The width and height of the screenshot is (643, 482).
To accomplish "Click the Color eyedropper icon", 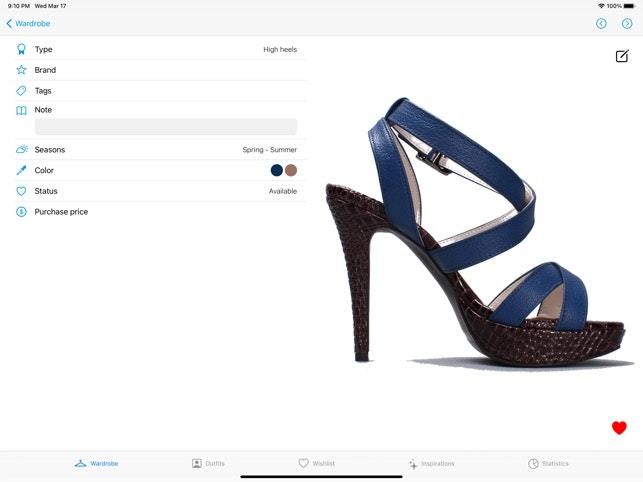I will (x=21, y=170).
